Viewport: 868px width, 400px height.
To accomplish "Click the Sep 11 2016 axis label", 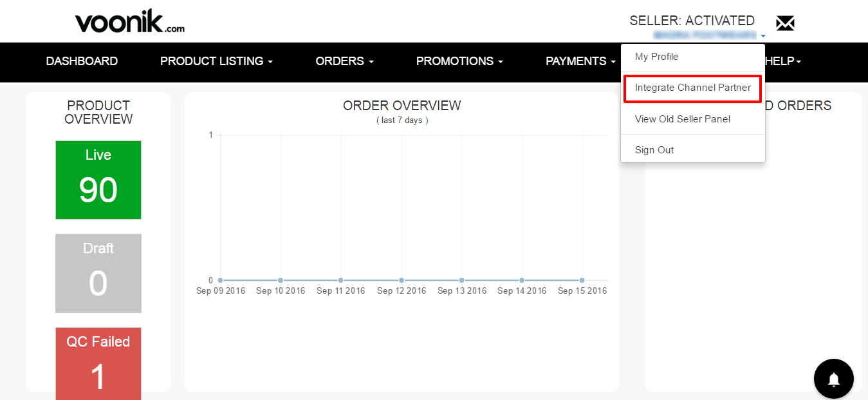I will (341, 291).
